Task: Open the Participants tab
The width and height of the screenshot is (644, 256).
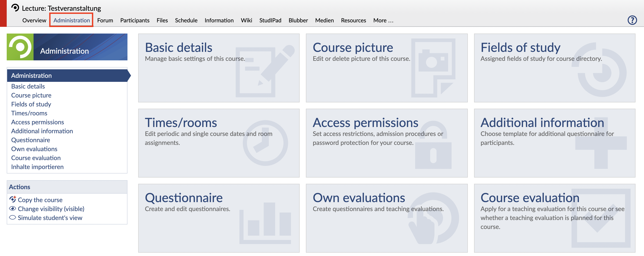Action: point(134,20)
